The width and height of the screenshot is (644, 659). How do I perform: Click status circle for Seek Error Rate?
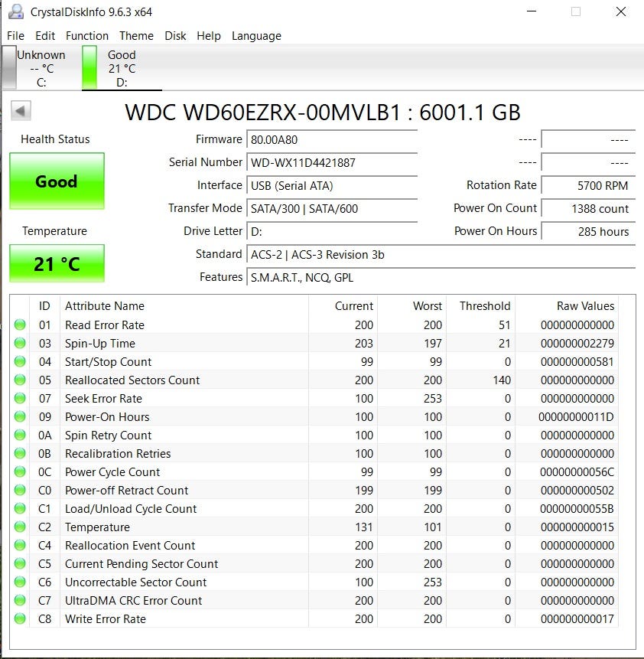coord(20,398)
